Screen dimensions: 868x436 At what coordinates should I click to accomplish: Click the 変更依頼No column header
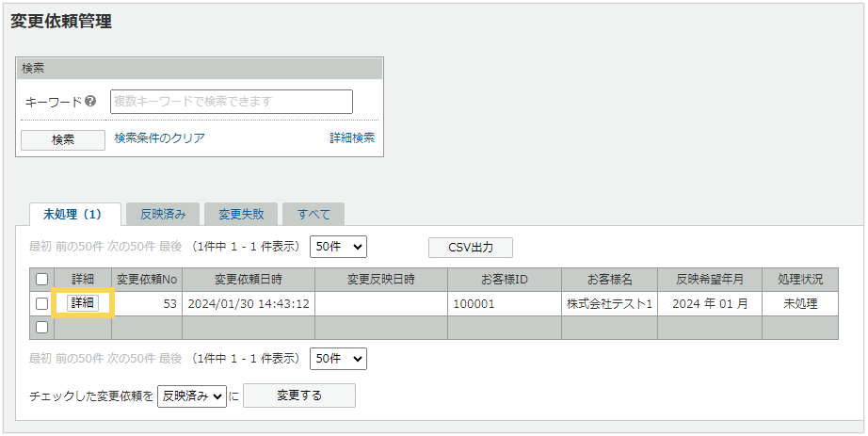coord(146,280)
